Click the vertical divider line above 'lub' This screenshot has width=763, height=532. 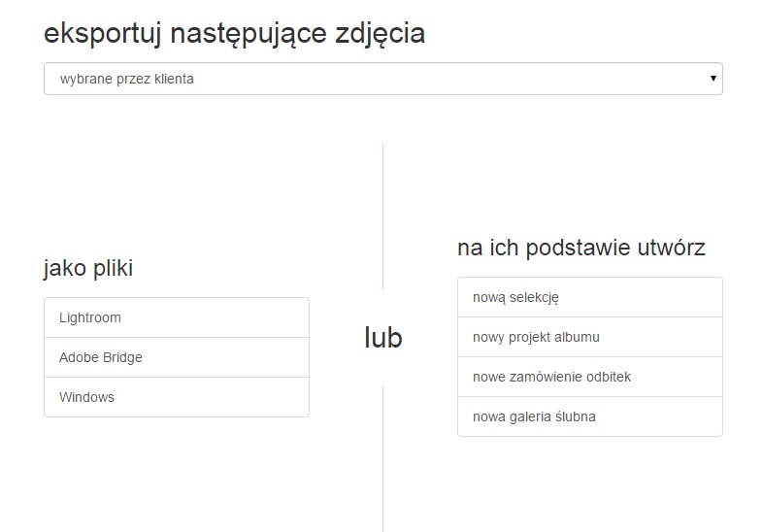[382, 216]
